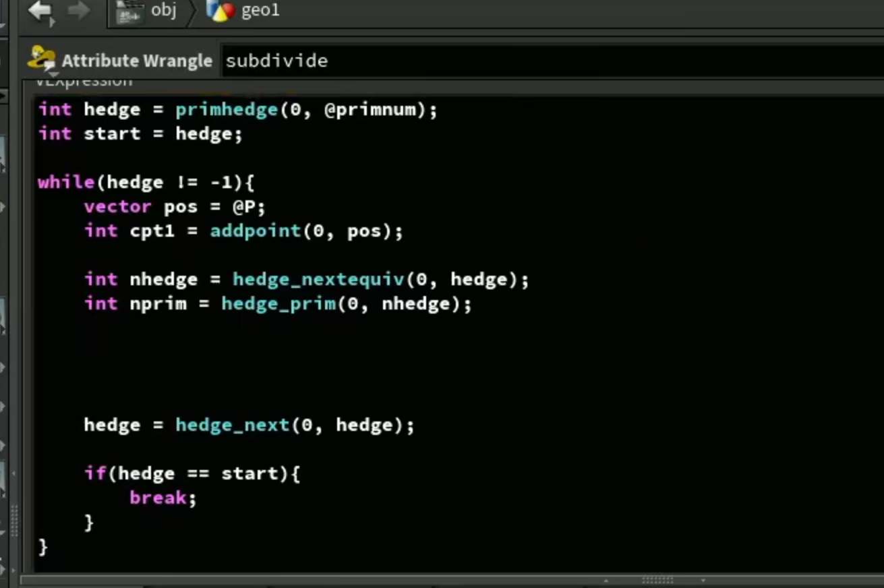
Task: Select the obj path segment
Action: click(x=164, y=11)
